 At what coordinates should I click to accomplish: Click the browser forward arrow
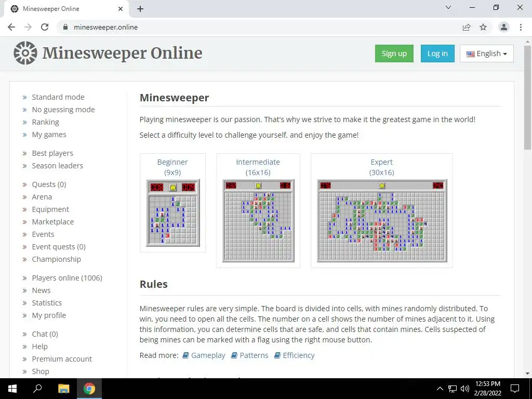coord(28,27)
